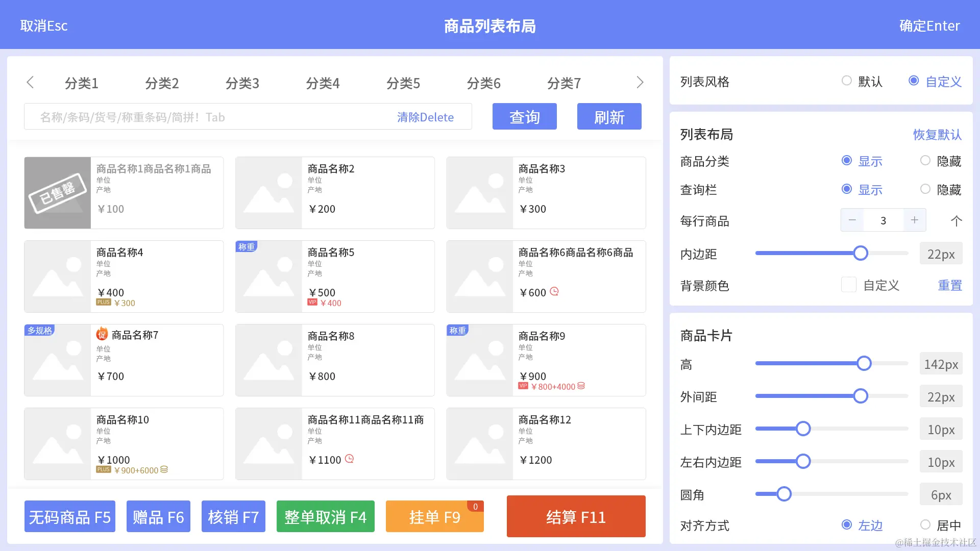Click the 恢复默认 link

point(937,135)
